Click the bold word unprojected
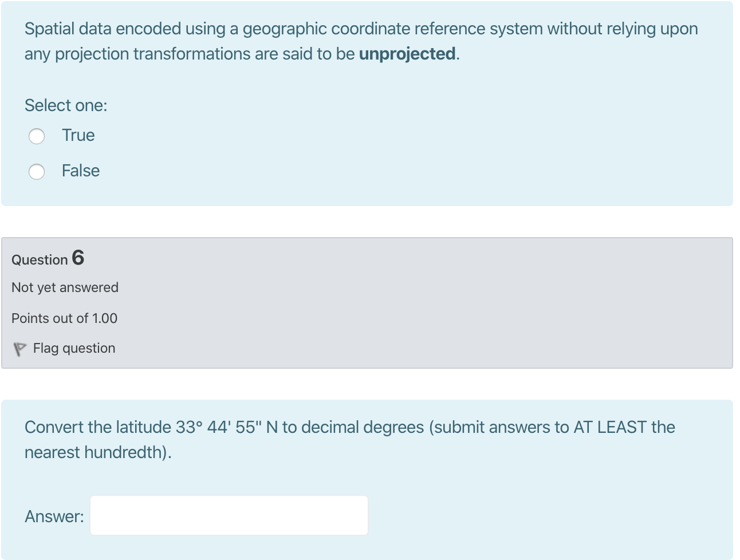The width and height of the screenshot is (740, 560). coord(407,54)
